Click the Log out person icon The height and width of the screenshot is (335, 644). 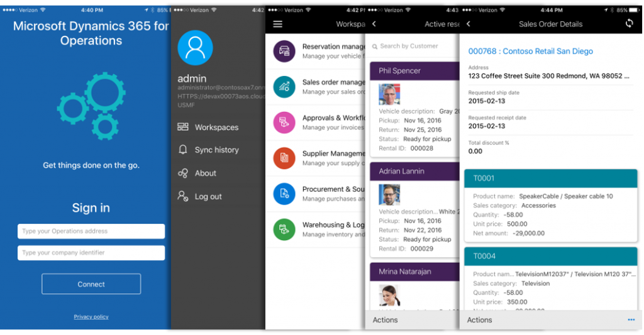183,196
